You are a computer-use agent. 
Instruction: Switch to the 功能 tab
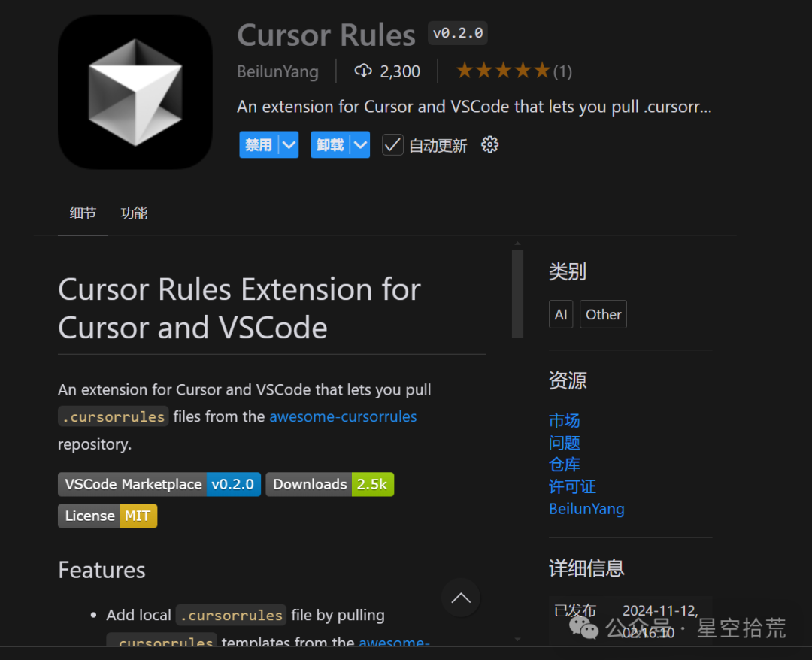click(x=134, y=213)
